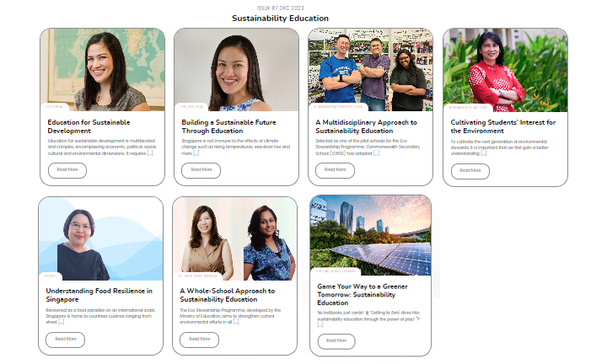Viewport: 607px width, 364px height.
Task: Open Read More for Game Your Way article
Action: point(336,341)
